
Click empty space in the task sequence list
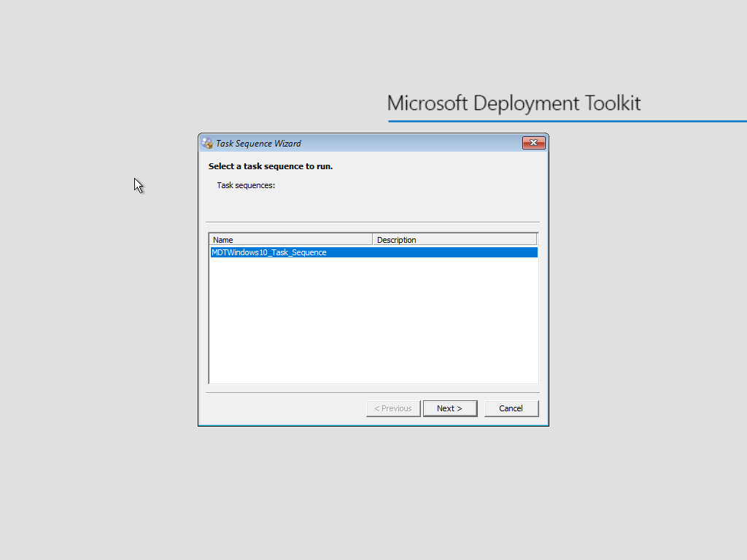(x=373, y=321)
